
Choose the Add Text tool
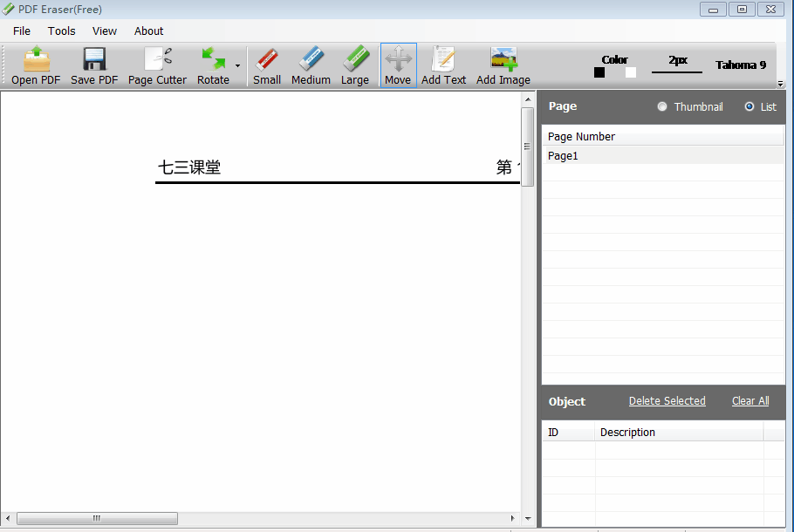pos(443,65)
